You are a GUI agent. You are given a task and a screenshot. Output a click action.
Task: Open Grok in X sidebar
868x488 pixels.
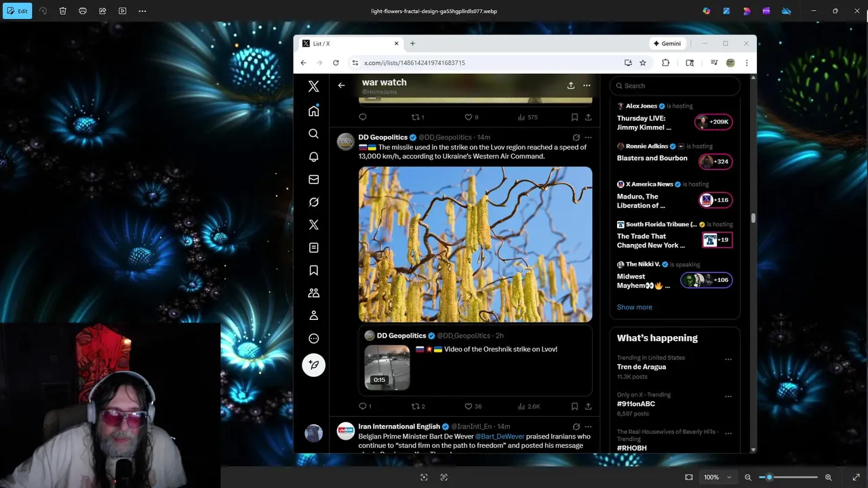tap(313, 202)
